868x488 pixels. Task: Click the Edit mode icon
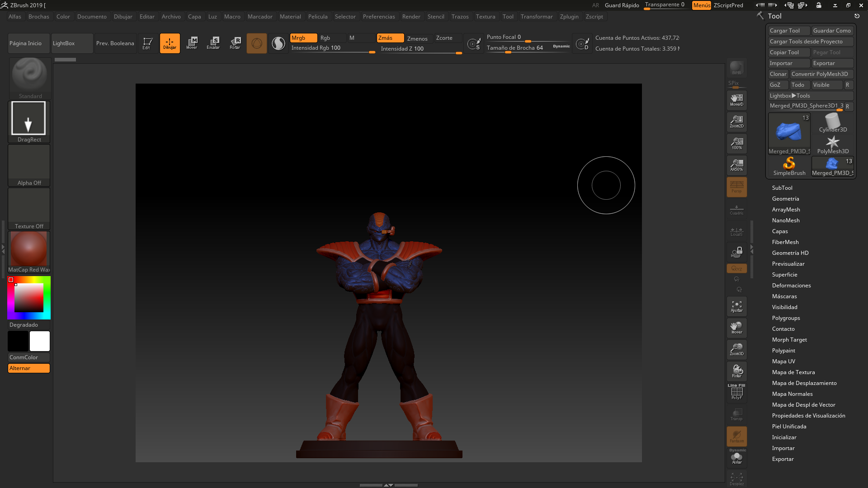point(147,43)
